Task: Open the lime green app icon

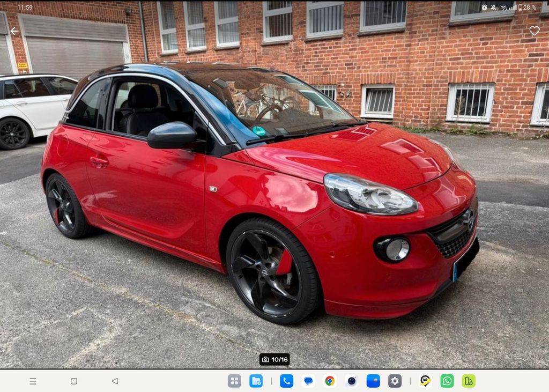Action: point(469,381)
